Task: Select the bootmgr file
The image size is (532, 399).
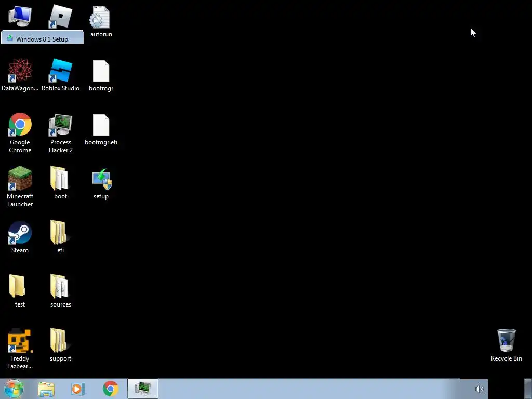Action: pyautogui.click(x=101, y=76)
